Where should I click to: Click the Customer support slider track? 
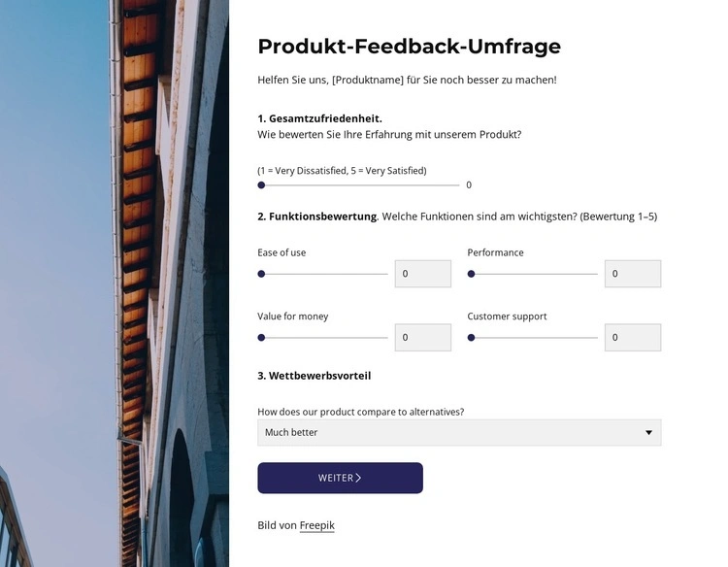[535, 338]
